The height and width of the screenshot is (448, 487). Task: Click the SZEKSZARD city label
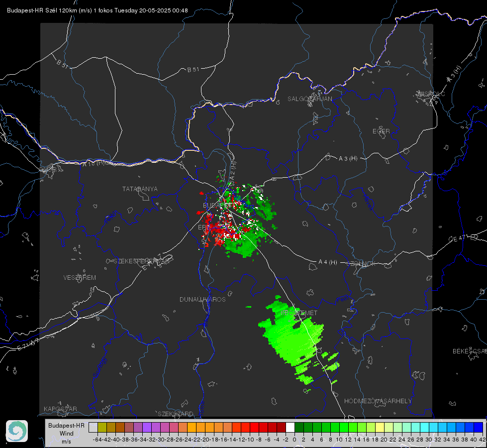point(176,414)
